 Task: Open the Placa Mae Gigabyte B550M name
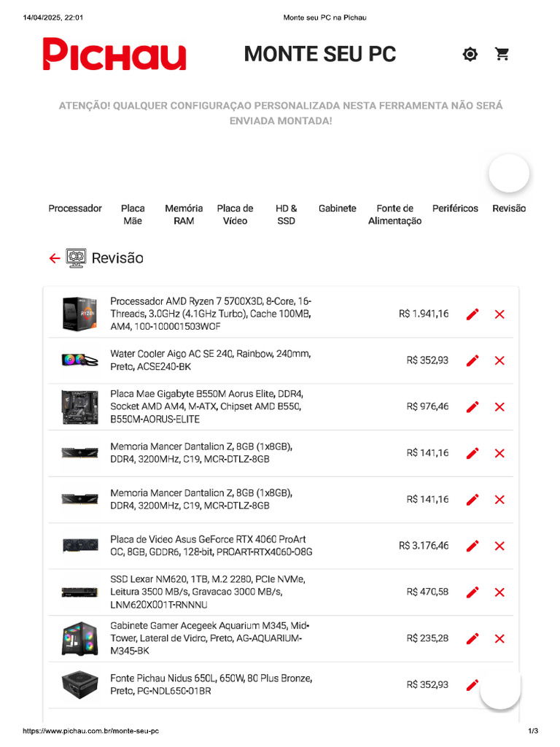click(x=206, y=406)
